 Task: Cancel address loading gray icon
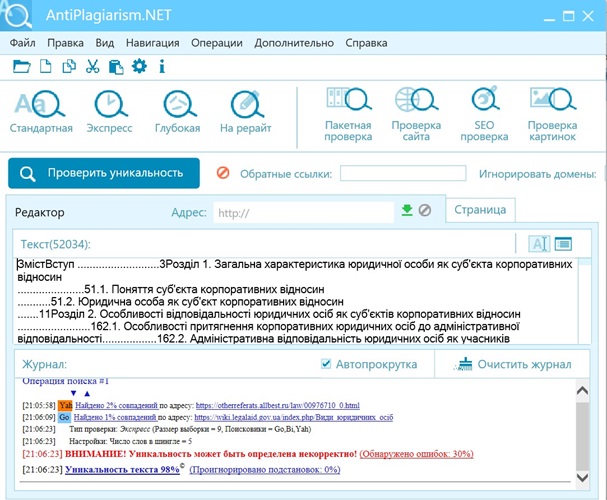point(425,211)
